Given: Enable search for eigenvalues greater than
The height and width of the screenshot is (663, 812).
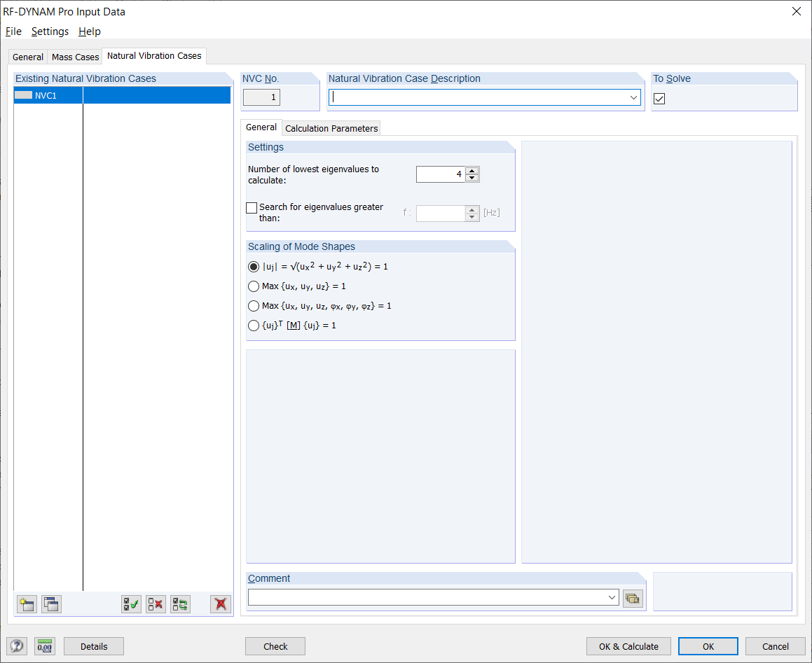Looking at the screenshot, I should tap(252, 208).
